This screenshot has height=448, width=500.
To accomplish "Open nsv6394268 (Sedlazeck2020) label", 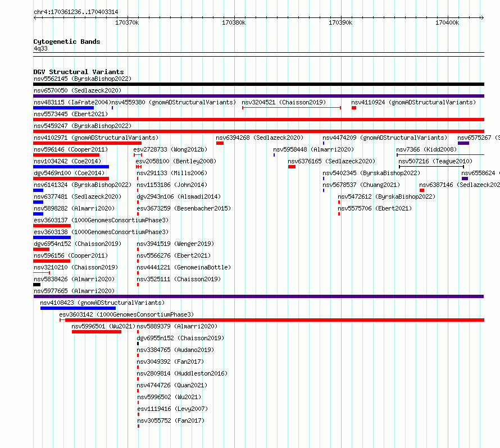I will click(x=260, y=138).
